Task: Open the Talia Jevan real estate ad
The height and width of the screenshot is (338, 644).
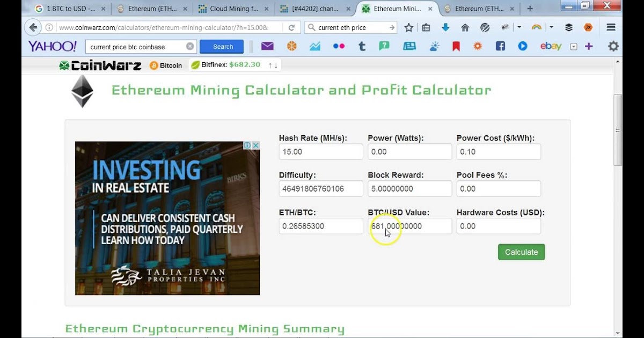Action: (167, 218)
